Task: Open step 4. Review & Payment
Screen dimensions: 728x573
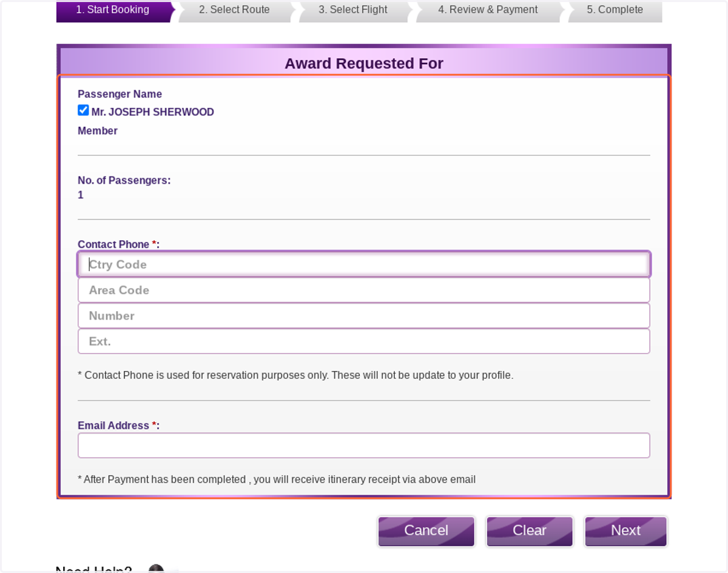Action: [488, 11]
